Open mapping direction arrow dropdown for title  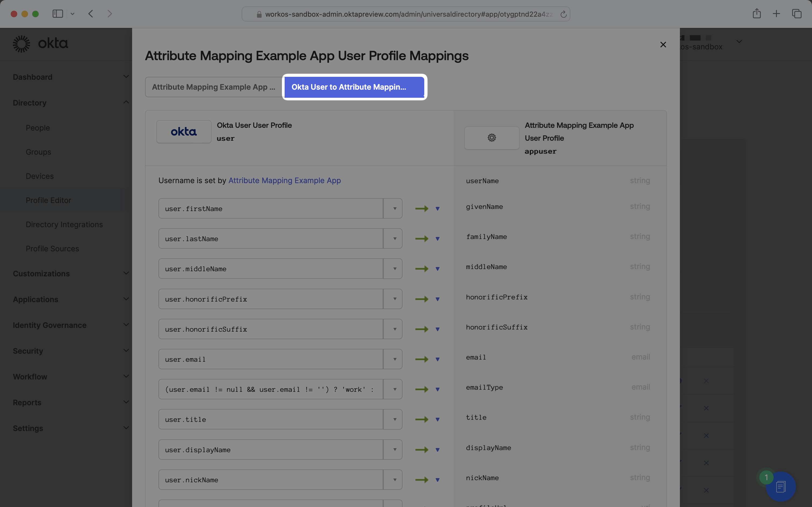point(437,419)
